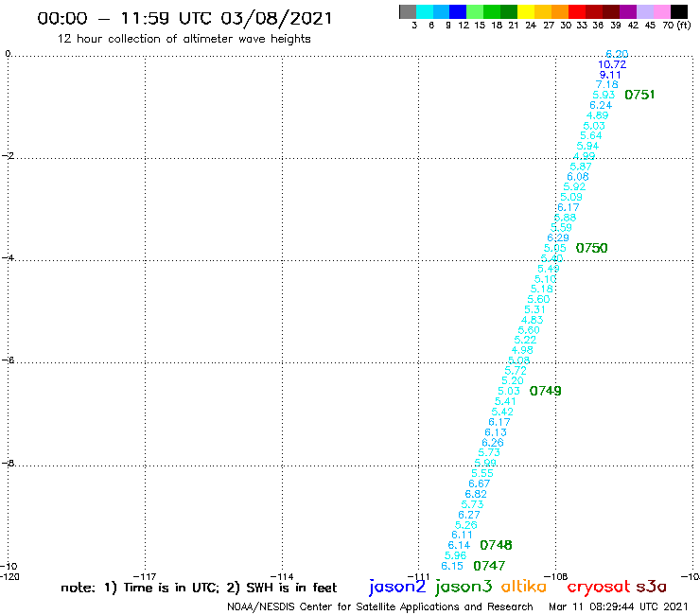The height and width of the screenshot is (615, 700).
Task: Click the 5.49 wave height value
Action: (x=549, y=269)
